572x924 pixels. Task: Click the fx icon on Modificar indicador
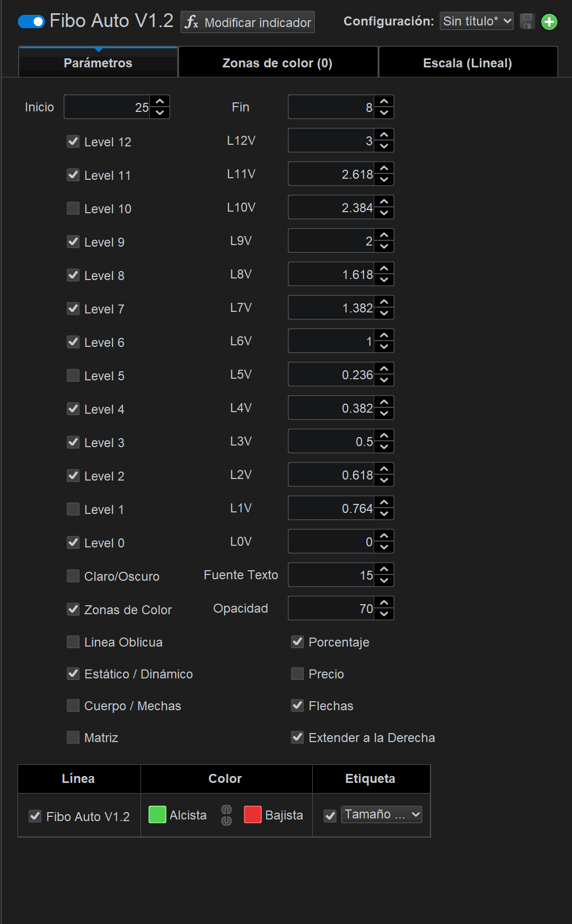(191, 22)
